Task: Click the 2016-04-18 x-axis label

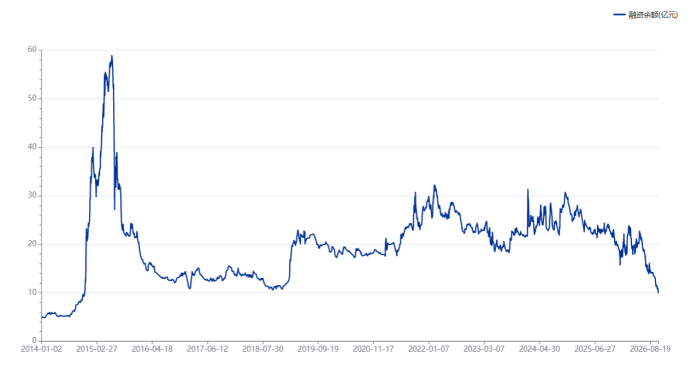Action: coord(152,349)
